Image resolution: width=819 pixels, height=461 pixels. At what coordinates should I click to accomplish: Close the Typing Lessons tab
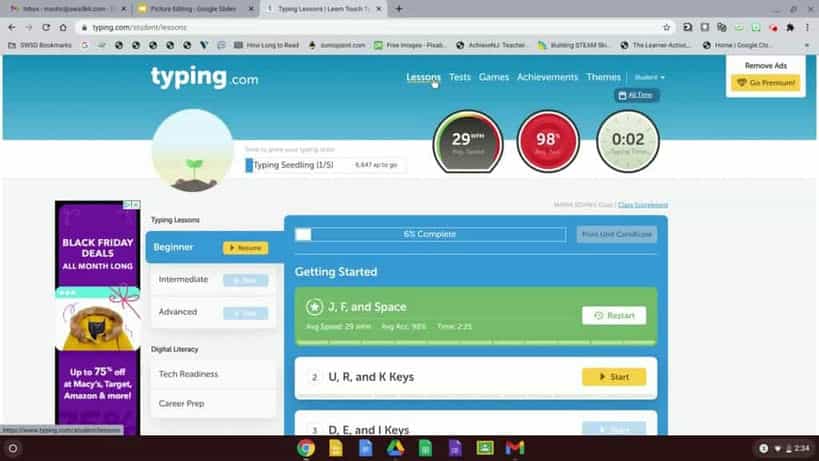379,9
